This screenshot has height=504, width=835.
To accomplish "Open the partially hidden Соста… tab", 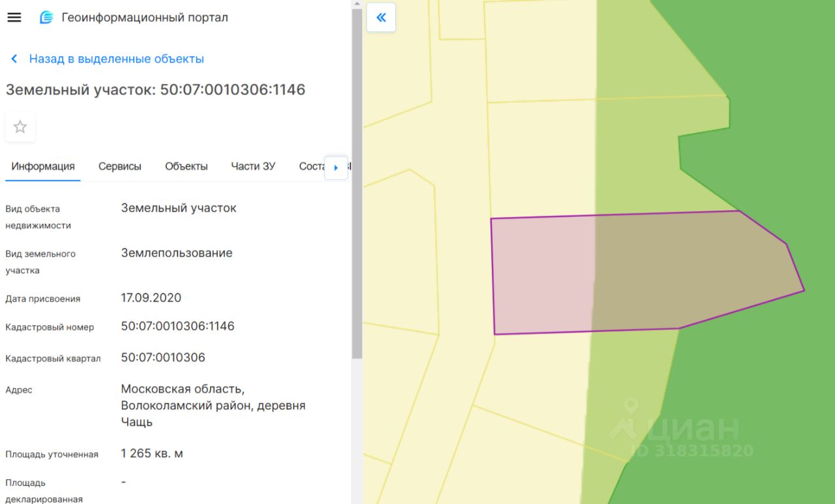I will coord(311,166).
